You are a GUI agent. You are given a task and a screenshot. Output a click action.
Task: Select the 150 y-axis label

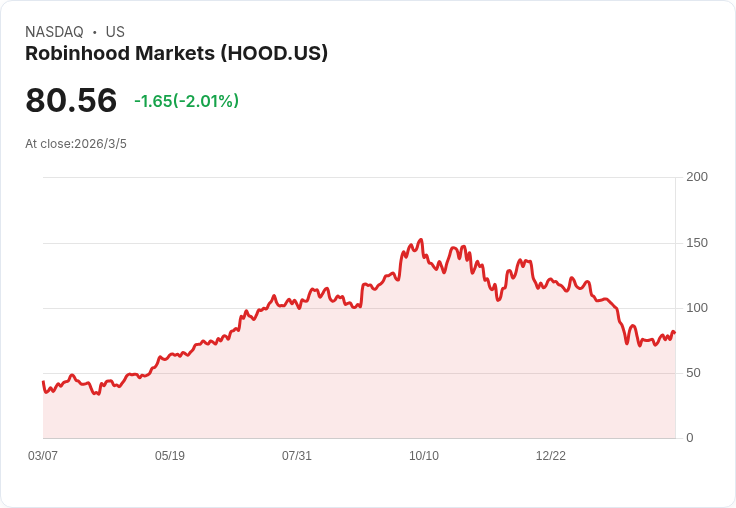pos(697,243)
